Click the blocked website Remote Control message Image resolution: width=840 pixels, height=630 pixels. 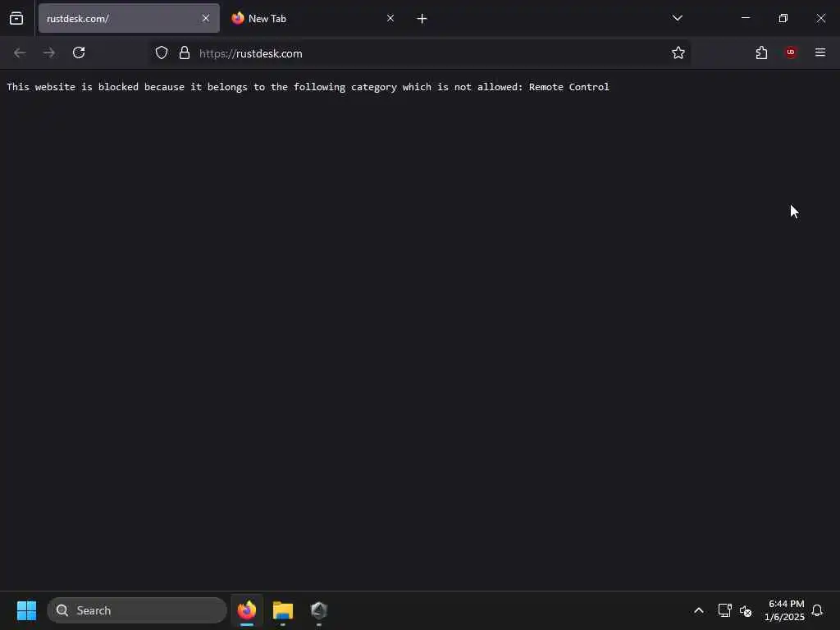tap(308, 87)
